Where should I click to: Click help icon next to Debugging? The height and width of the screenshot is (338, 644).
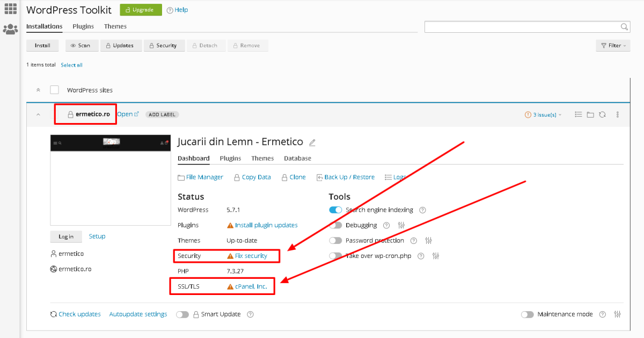pyautogui.click(x=386, y=225)
